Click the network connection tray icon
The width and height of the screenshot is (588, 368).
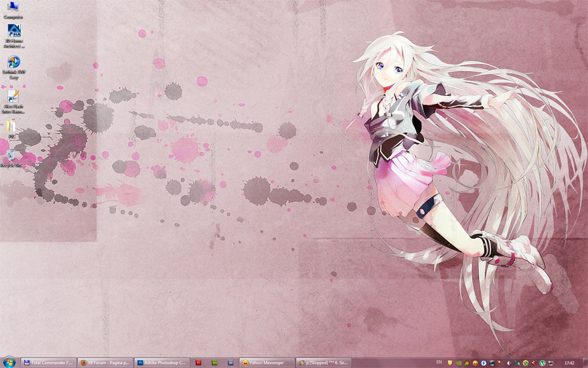551,363
